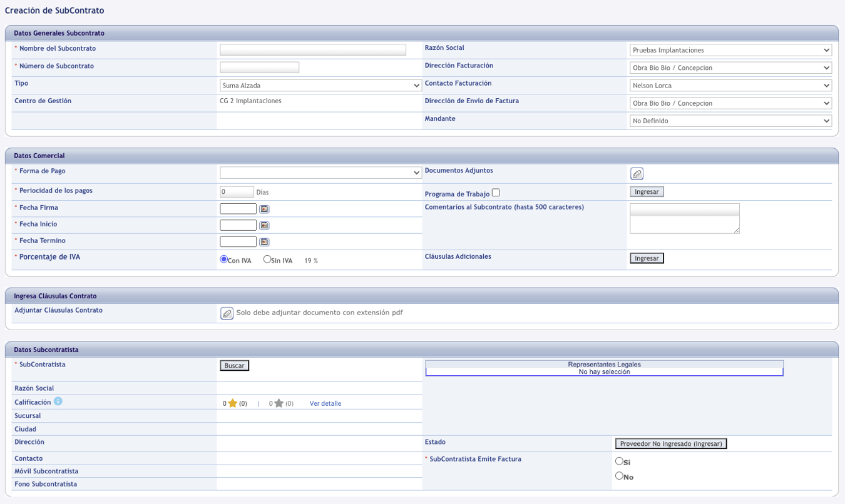845x504 pixels.
Task: Click the Calificación info icon
Action: [x=58, y=402]
